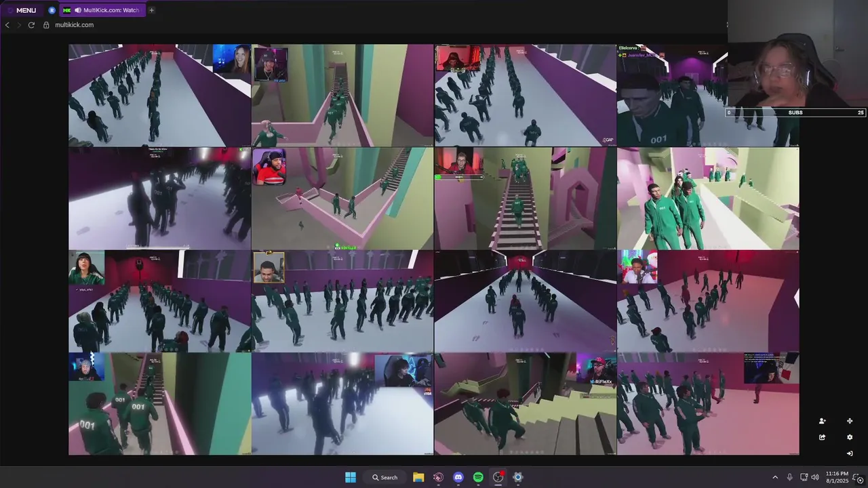
Task: Open a new browser tab with plus
Action: [151, 10]
